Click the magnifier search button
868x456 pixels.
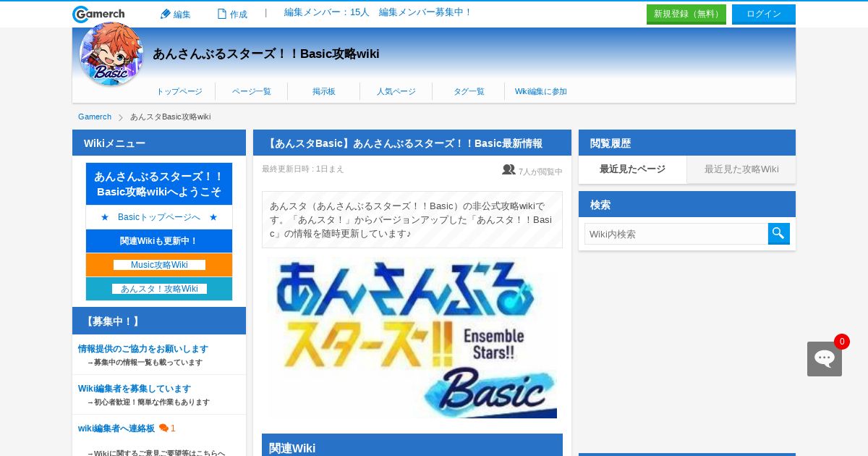(x=779, y=234)
